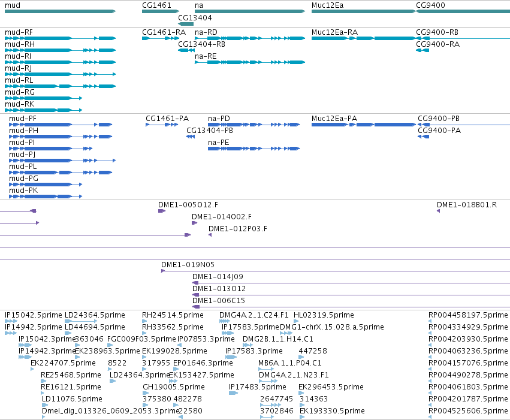The width and height of the screenshot is (510, 420).
Task: Select EST DMG2B.1_1.H14.C1
Action: coord(248,345)
